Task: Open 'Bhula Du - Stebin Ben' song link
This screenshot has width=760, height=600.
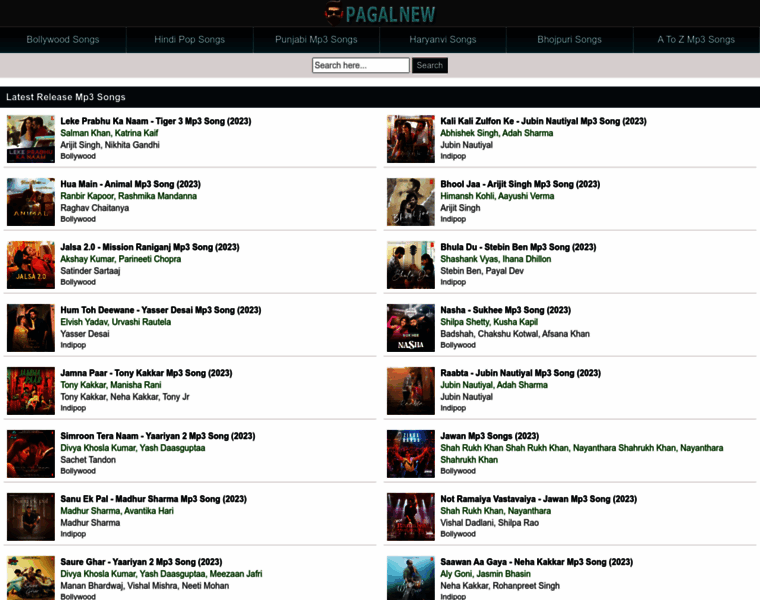Action: (518, 247)
